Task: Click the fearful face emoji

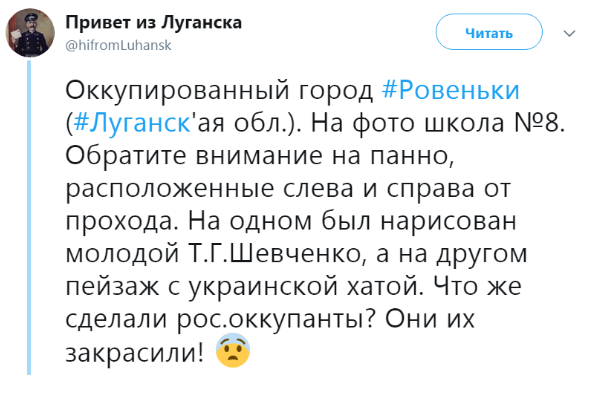Action: point(232,352)
